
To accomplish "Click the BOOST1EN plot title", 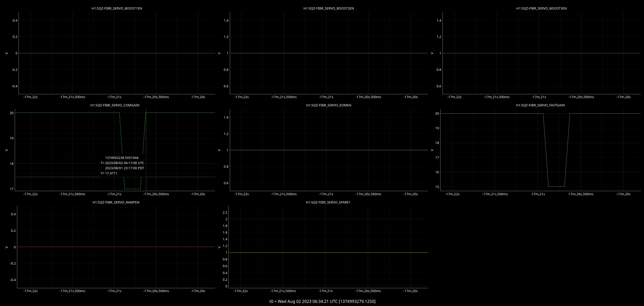I will (x=117, y=8).
